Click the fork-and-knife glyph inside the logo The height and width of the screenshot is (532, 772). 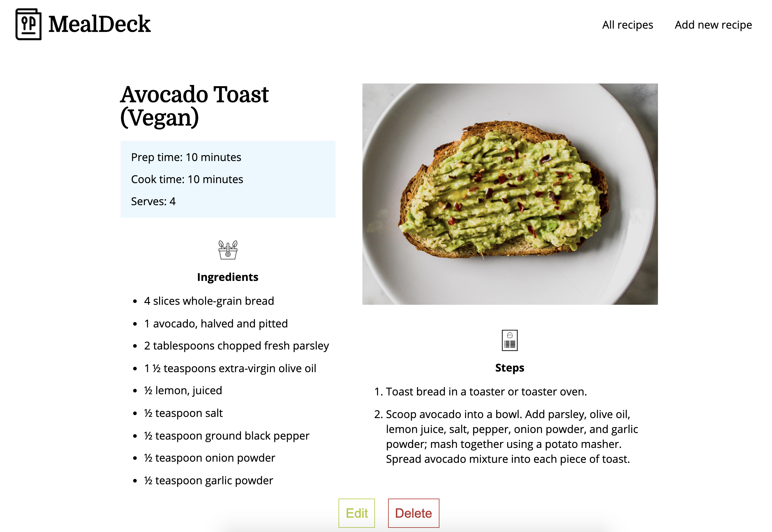(x=28, y=23)
